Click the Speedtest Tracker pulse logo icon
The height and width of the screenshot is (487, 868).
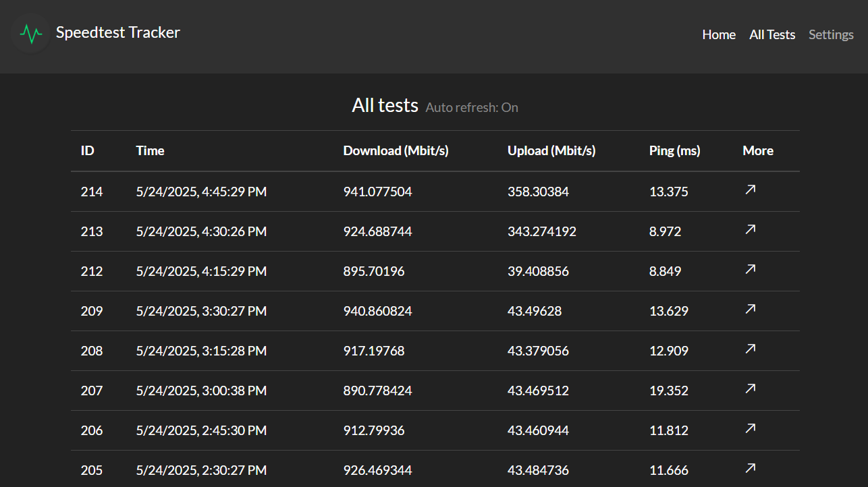click(x=31, y=33)
